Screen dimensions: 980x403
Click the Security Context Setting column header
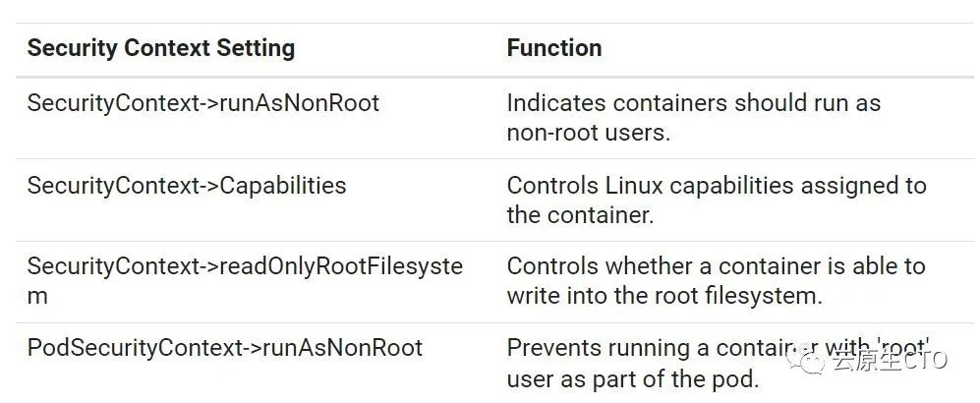point(160,47)
